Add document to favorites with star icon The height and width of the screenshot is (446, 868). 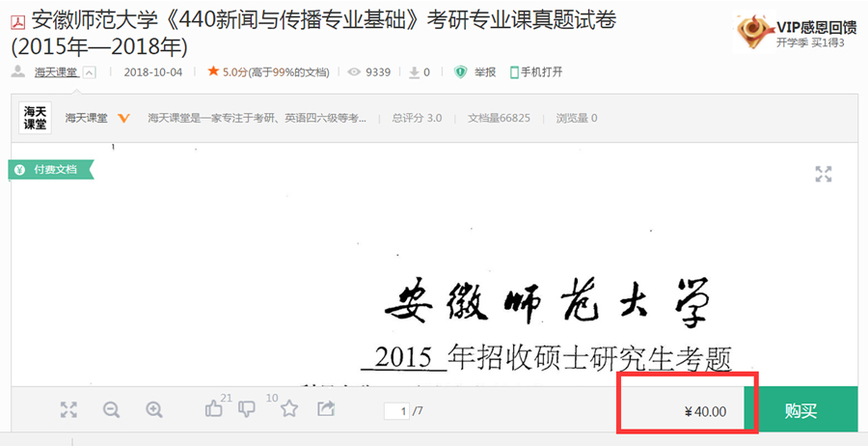tap(289, 409)
